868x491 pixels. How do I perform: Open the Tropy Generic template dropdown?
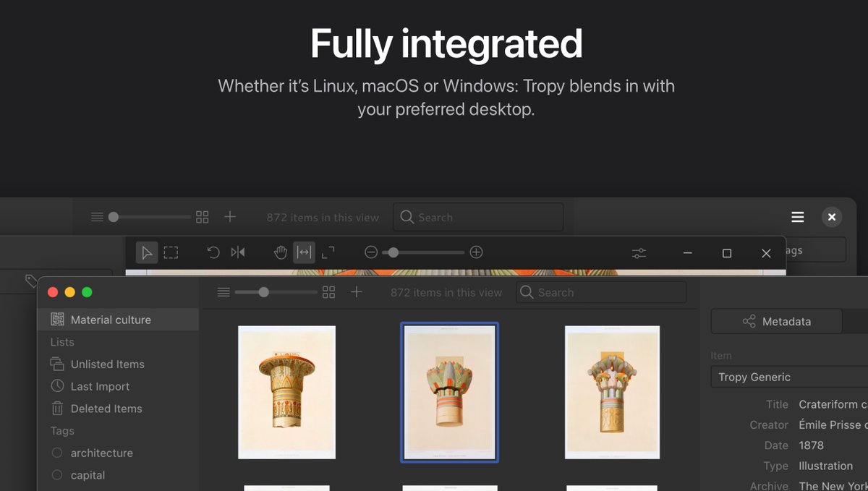pyautogui.click(x=789, y=377)
